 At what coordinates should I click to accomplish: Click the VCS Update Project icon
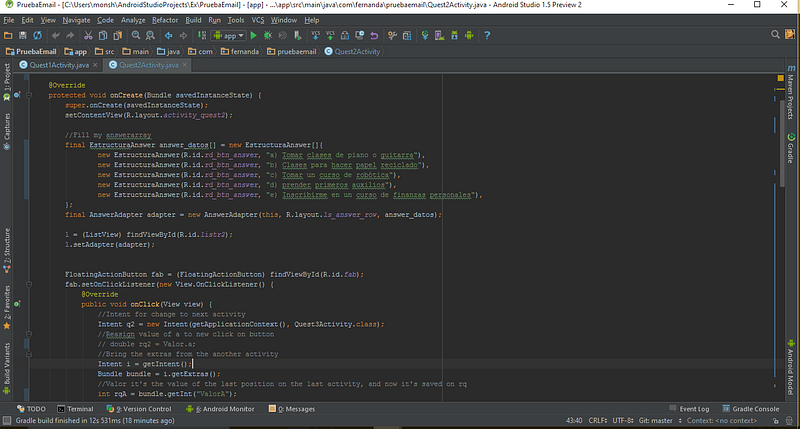pos(315,35)
